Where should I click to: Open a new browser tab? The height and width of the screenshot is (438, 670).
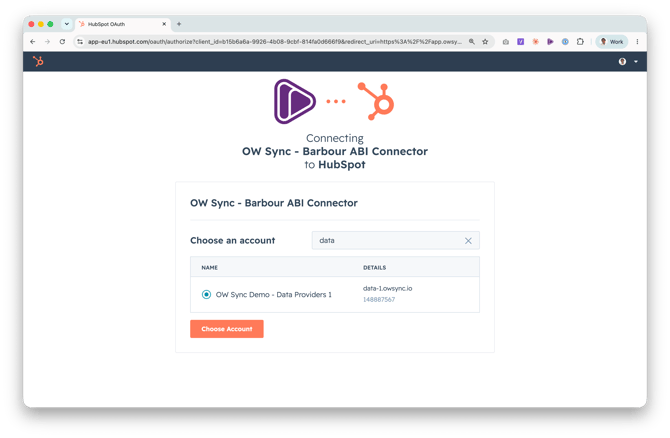click(179, 24)
